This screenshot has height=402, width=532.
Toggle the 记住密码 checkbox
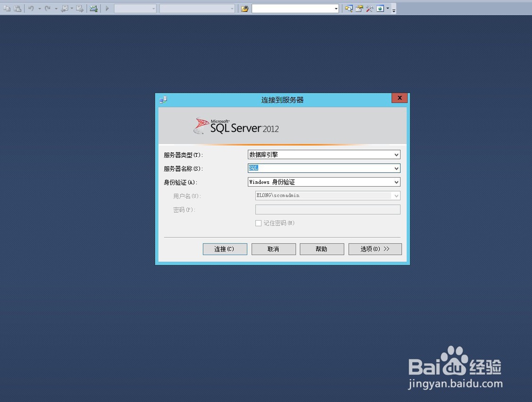click(x=259, y=223)
